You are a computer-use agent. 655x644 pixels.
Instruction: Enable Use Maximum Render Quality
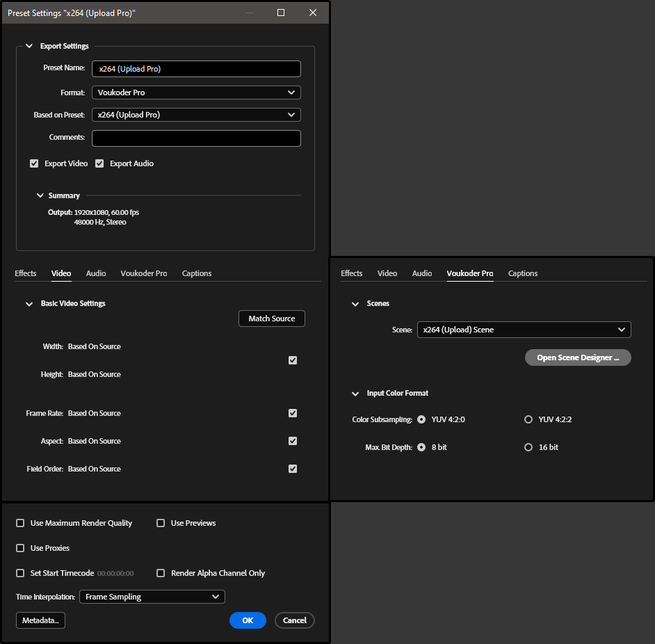(20, 523)
